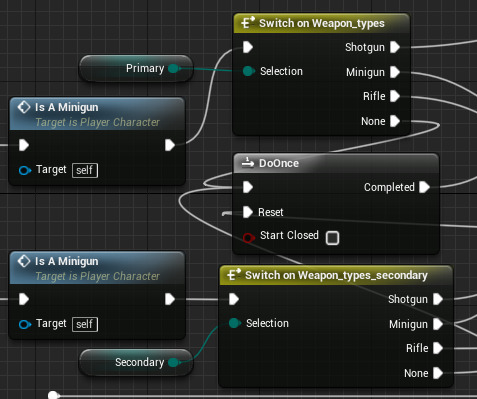Click exec input pin of Switch on Weapon_types_secondary
477x399 pixels.
[234, 299]
